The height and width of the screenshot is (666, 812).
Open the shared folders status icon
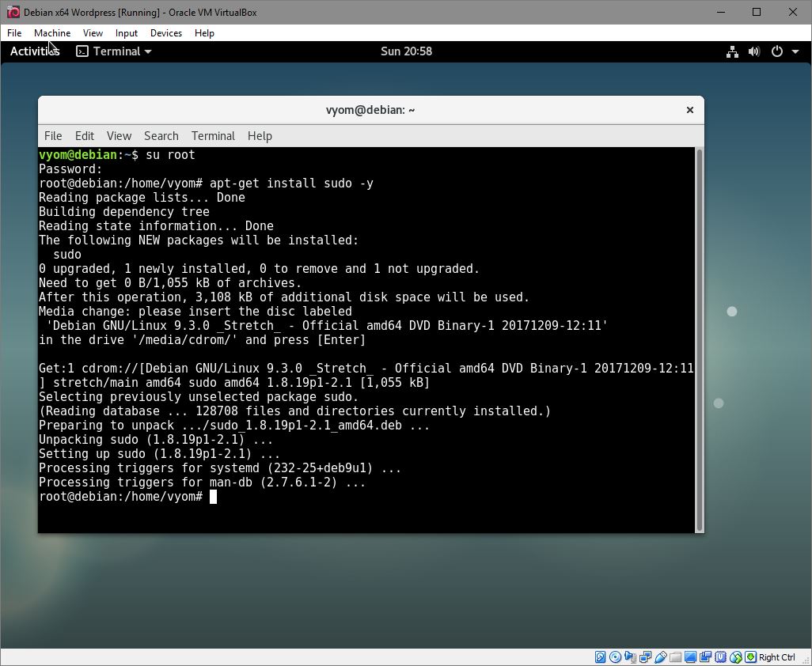[675, 657]
